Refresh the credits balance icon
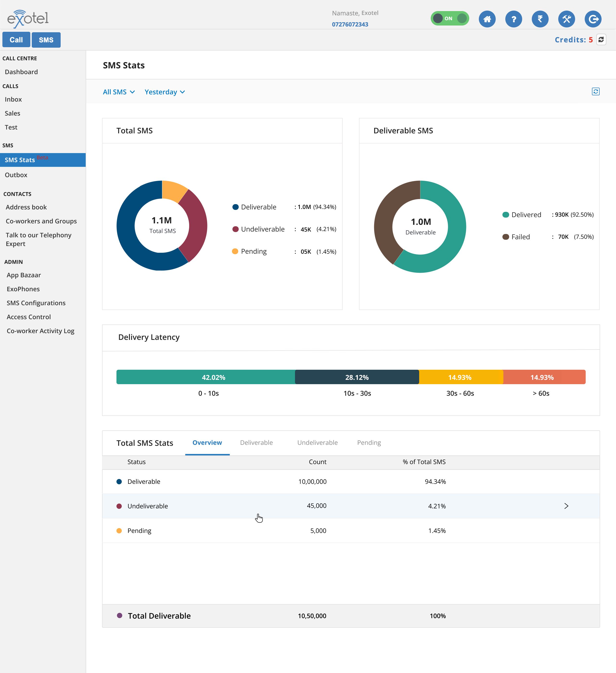The image size is (616, 673). (601, 39)
